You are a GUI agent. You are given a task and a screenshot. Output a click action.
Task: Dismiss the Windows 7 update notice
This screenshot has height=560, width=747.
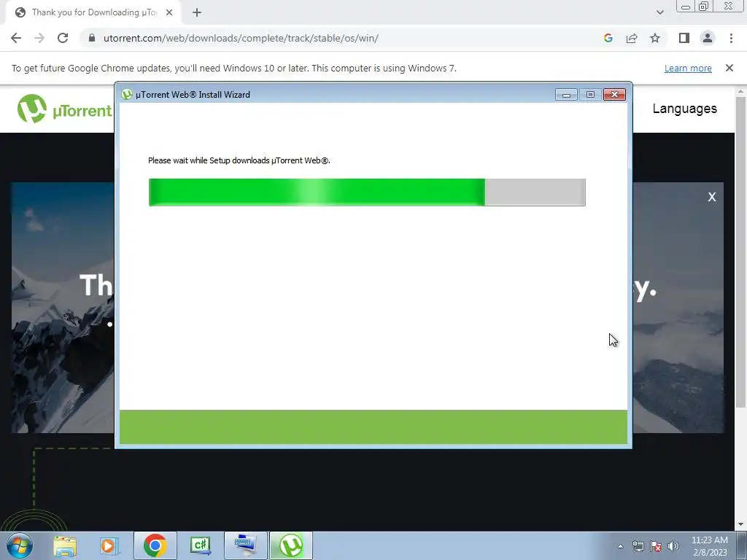coord(729,68)
